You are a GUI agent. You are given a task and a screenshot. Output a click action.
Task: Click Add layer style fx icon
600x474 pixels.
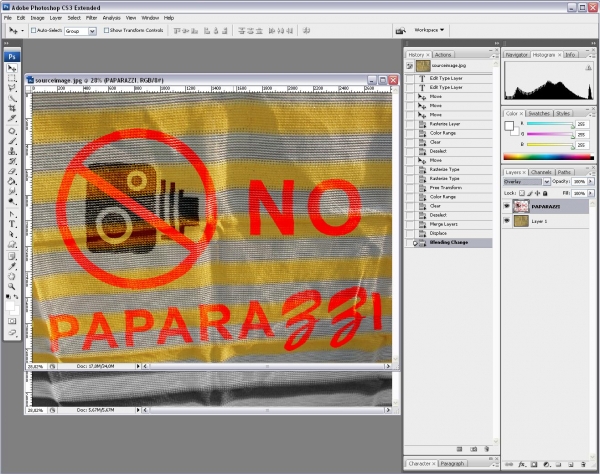point(522,464)
